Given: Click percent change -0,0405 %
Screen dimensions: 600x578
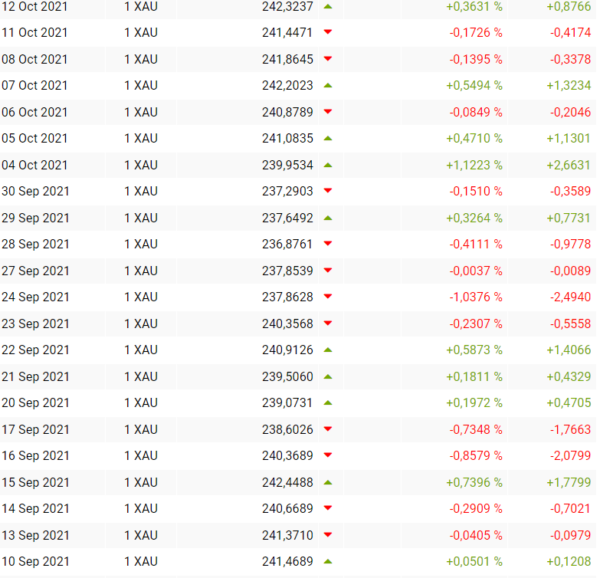Looking at the screenshot, I should pos(476,535).
